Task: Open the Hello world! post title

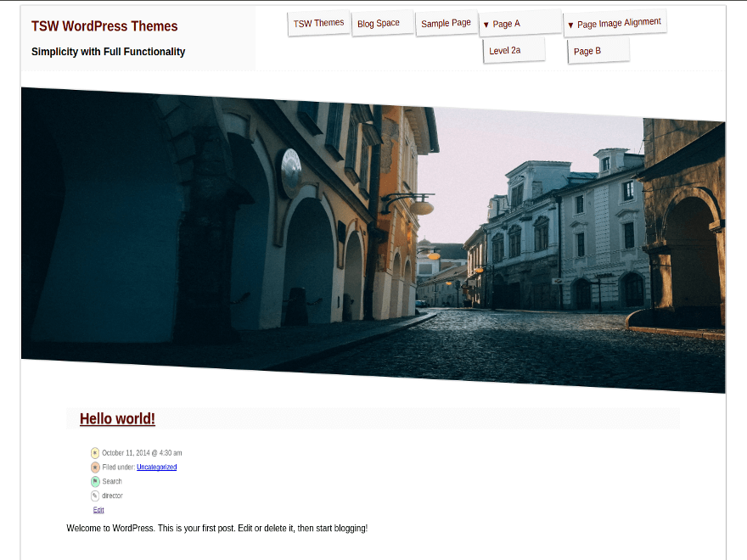Action: [x=117, y=418]
